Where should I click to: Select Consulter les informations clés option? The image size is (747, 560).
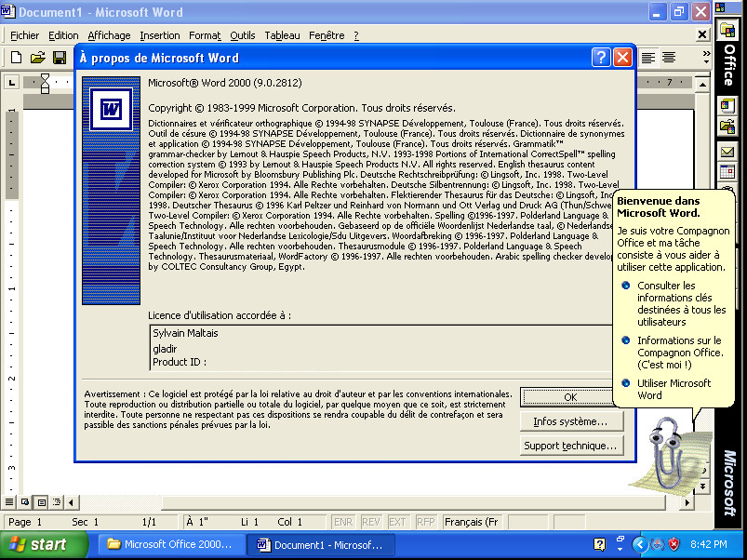674,303
